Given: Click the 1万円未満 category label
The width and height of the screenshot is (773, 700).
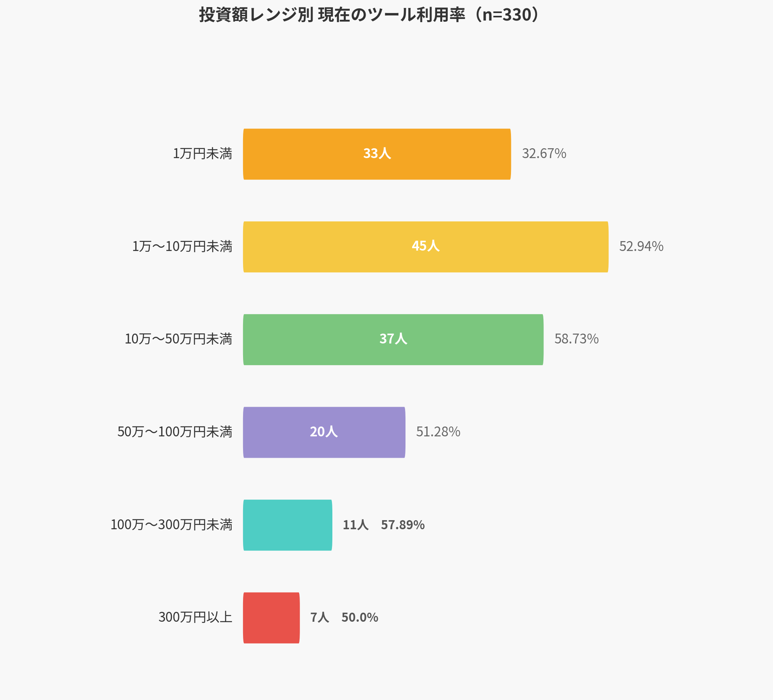Looking at the screenshot, I should point(202,154).
